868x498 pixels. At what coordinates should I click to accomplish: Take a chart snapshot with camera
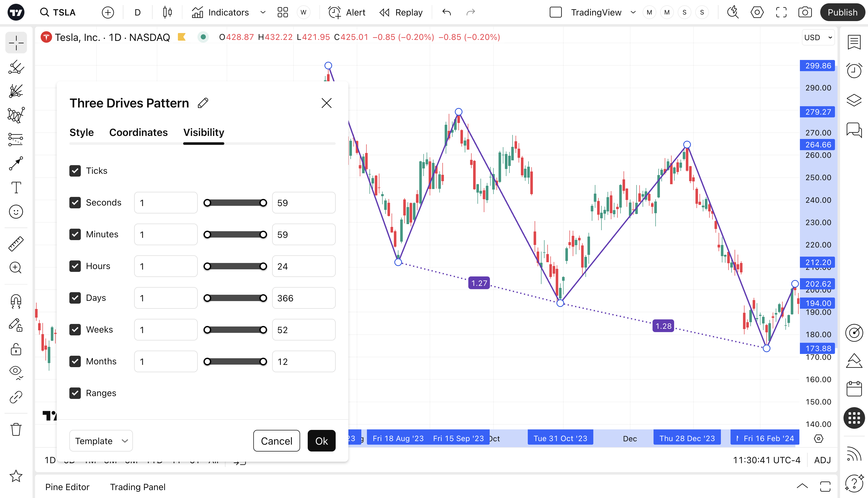coord(805,12)
